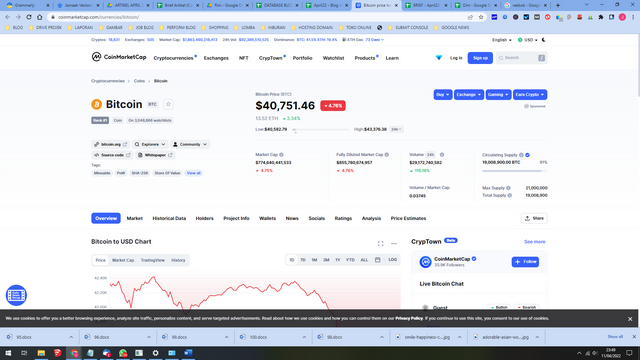This screenshot has height=360, width=640.
Task: Reload the page in browser toolbar
Action: tap(29, 17)
